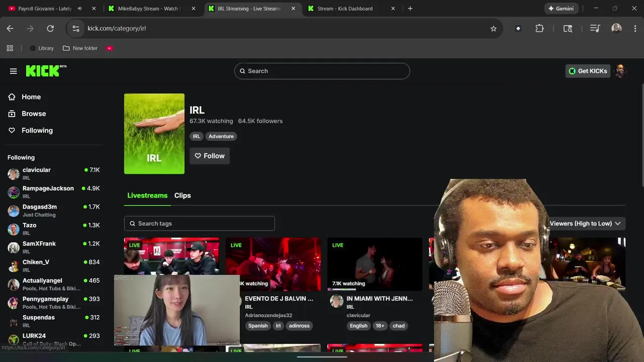Open clavicular channel in Following list
The height and width of the screenshot is (362, 644).
tap(53, 173)
